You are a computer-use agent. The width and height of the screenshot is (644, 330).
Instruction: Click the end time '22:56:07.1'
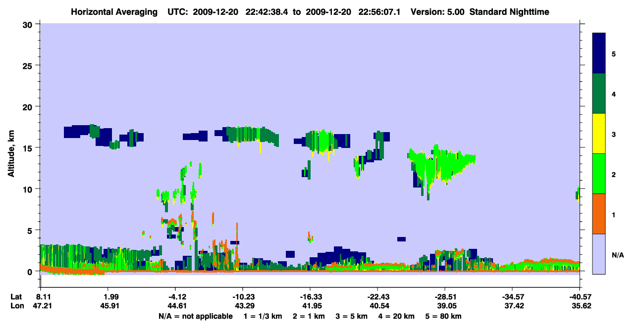[379, 12]
